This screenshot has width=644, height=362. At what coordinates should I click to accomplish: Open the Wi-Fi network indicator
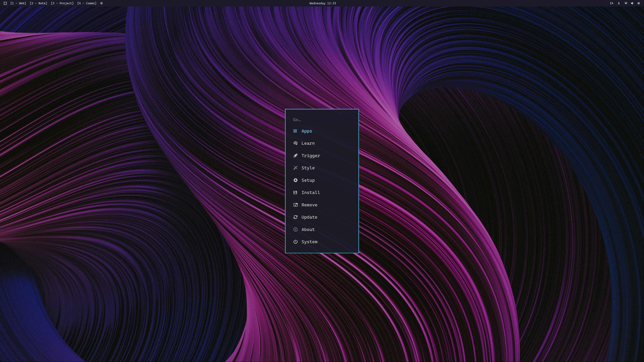(x=626, y=3)
